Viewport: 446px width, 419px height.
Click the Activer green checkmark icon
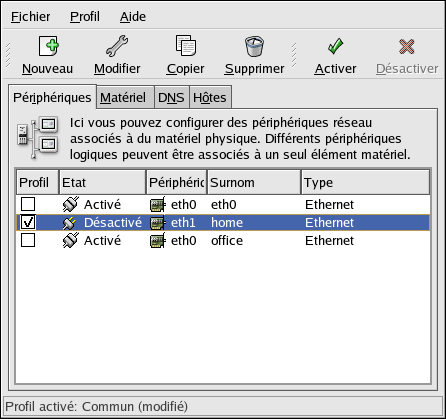point(335,46)
